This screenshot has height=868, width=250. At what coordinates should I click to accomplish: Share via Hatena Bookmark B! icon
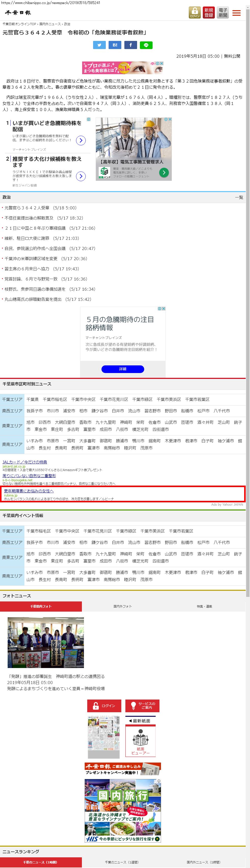[115, 45]
